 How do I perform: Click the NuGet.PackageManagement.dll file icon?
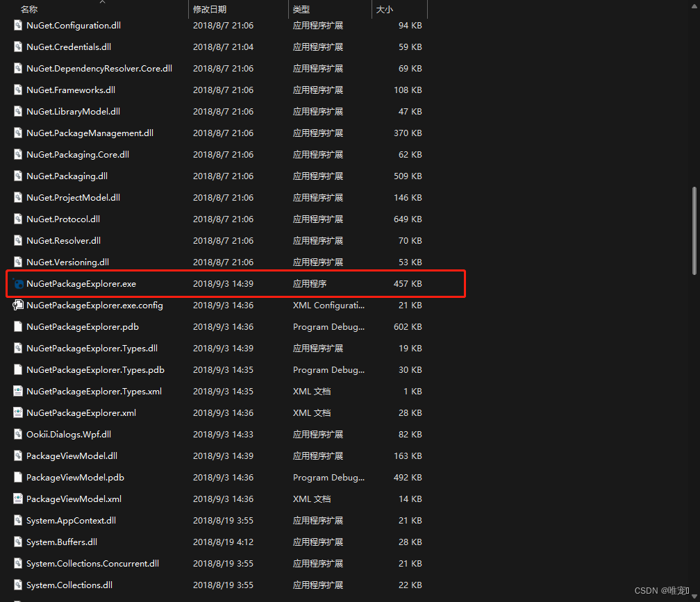click(x=18, y=133)
